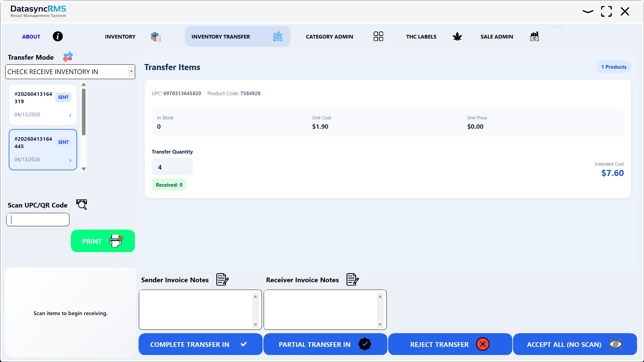Select the CATEGORY ADMIN tab
The image size is (644, 362).
[x=329, y=37]
